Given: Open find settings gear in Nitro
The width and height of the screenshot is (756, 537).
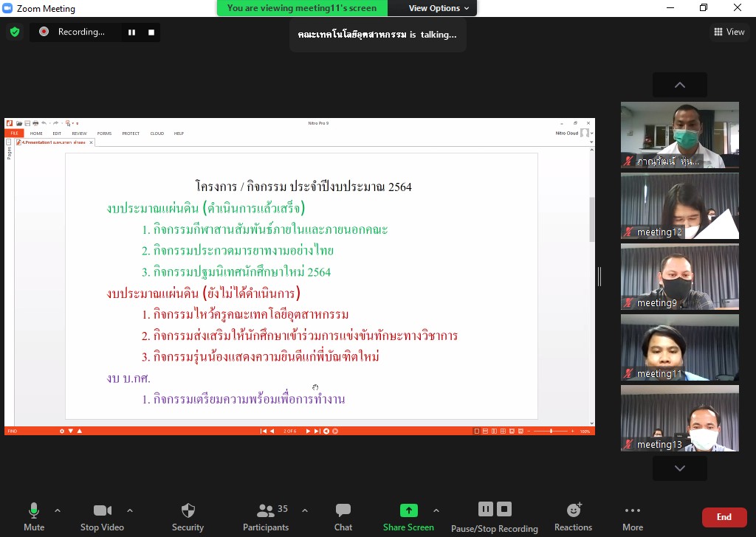Looking at the screenshot, I should tap(62, 431).
